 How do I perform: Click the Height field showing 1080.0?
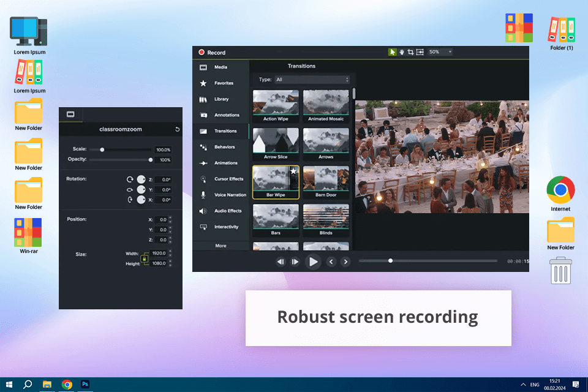(x=159, y=263)
